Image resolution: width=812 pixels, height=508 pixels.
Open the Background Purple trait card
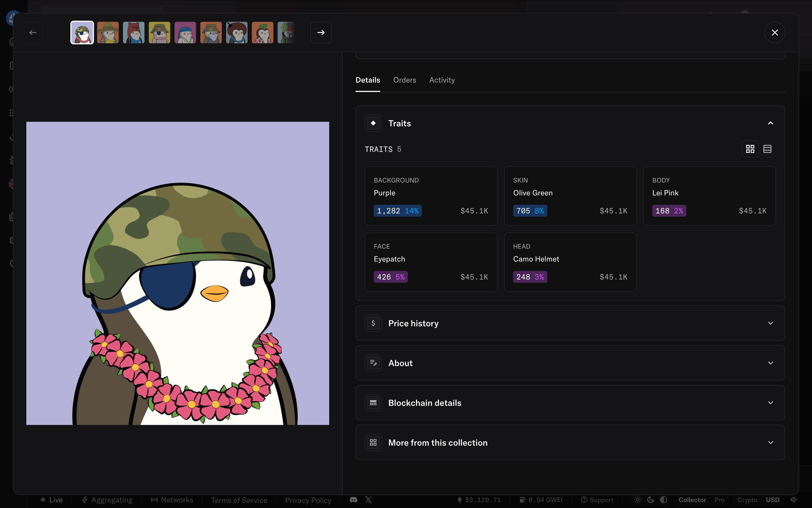pyautogui.click(x=431, y=196)
